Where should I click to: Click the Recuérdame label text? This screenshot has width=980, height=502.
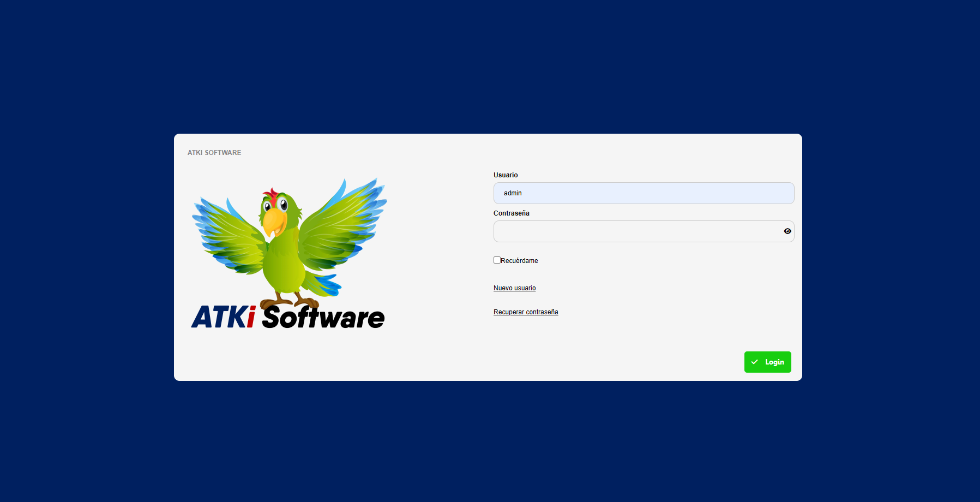coord(519,261)
